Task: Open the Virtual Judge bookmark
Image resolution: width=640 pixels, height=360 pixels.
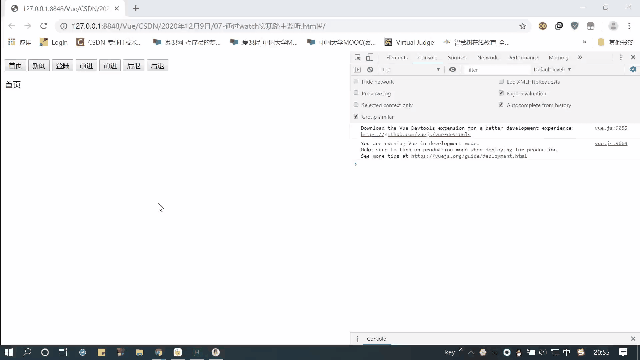Action: 409,42
